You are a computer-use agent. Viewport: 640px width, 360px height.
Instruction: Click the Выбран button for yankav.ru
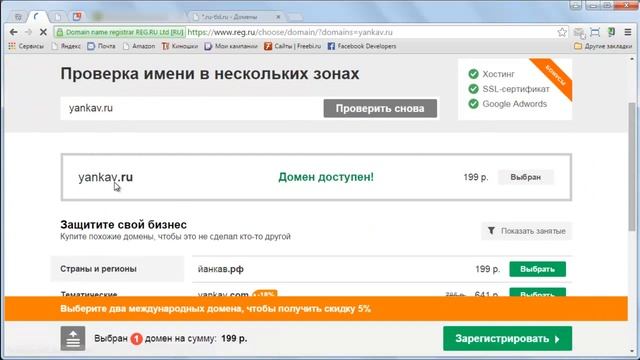pyautogui.click(x=525, y=177)
